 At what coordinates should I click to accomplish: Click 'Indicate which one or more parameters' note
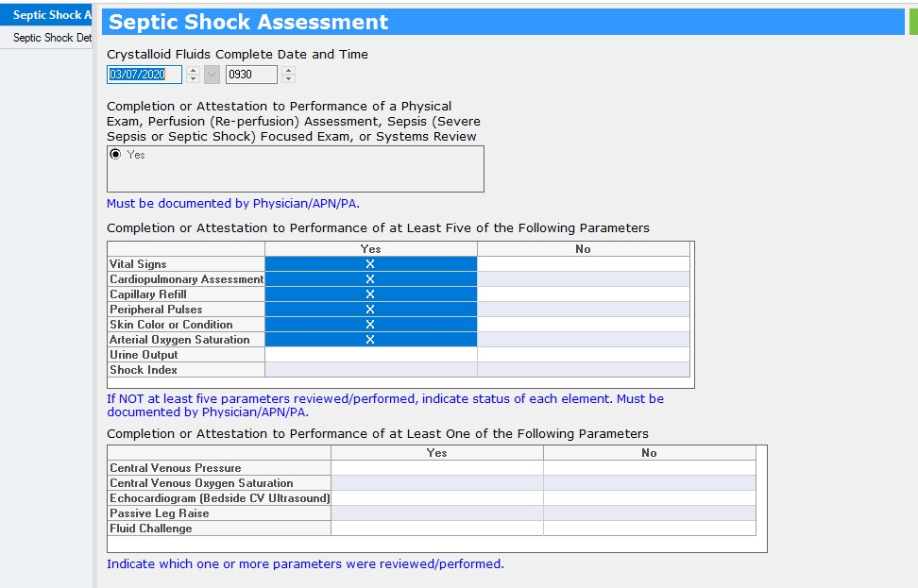[x=305, y=564]
